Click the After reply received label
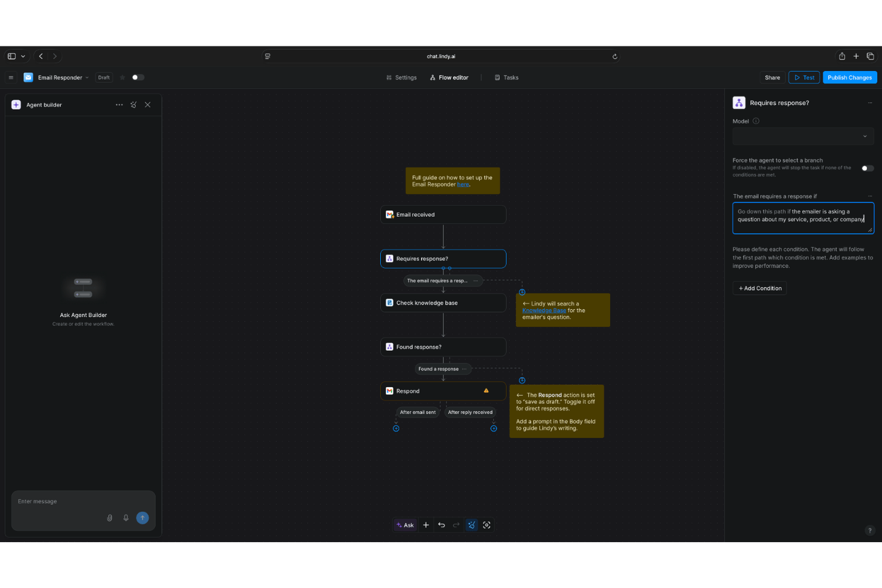 pyautogui.click(x=470, y=412)
